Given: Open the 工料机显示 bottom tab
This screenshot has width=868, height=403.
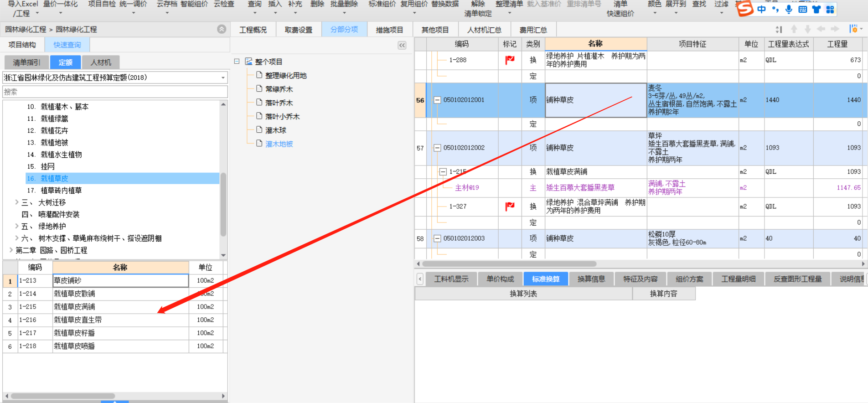Looking at the screenshot, I should pyautogui.click(x=451, y=279).
